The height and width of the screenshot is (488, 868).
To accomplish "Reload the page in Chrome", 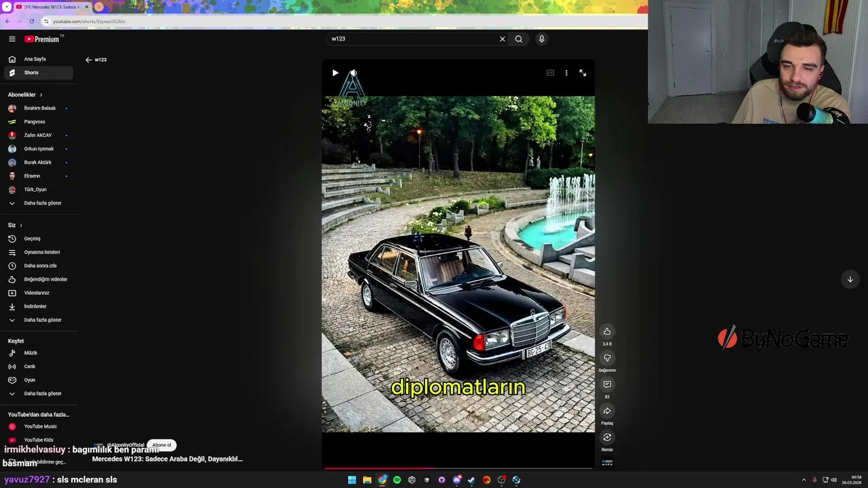I will (x=31, y=22).
